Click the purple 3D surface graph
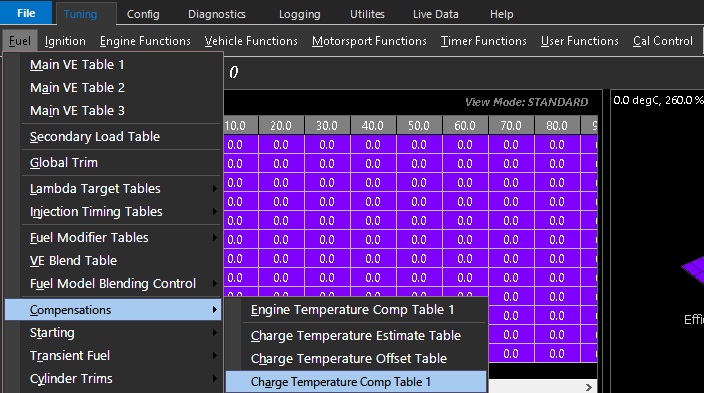The image size is (704, 393). point(693,269)
